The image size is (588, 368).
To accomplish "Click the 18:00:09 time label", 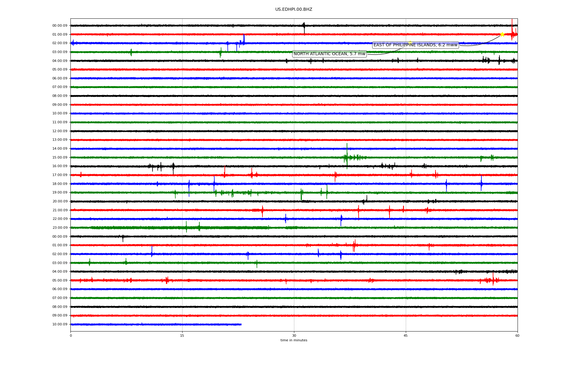I will (60, 184).
